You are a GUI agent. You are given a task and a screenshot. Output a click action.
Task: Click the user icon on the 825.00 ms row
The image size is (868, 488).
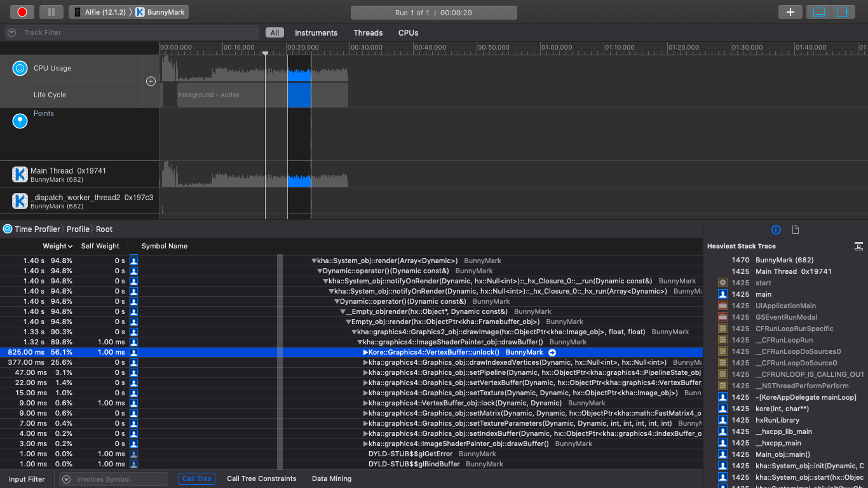tap(133, 353)
